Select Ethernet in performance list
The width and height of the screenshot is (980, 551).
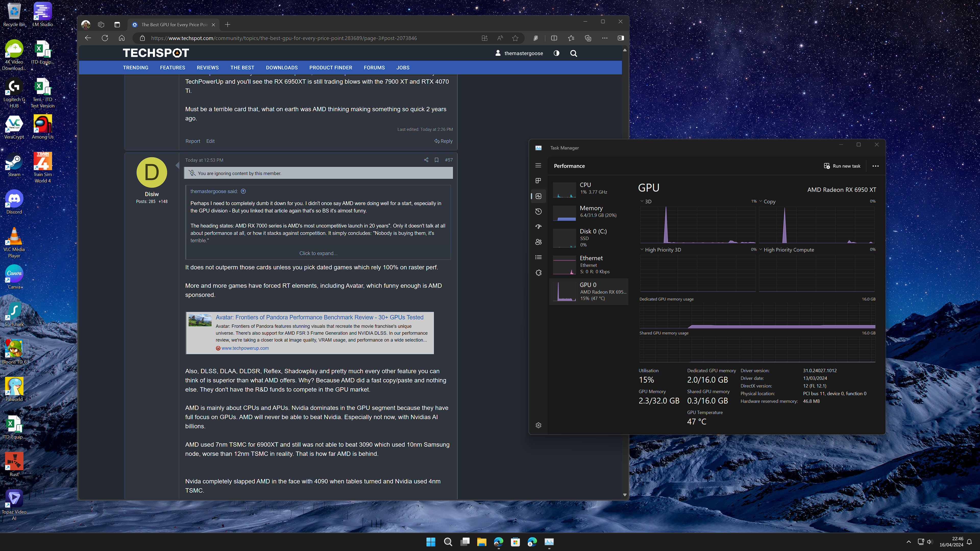tap(589, 265)
